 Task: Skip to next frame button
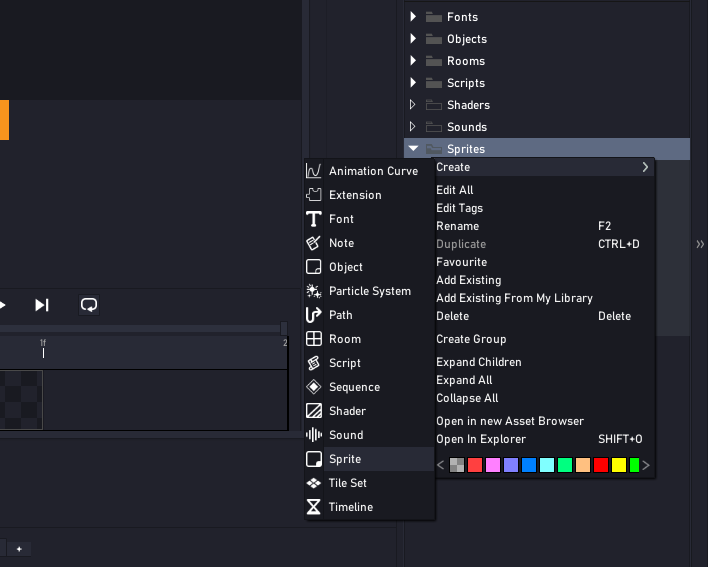coord(42,305)
